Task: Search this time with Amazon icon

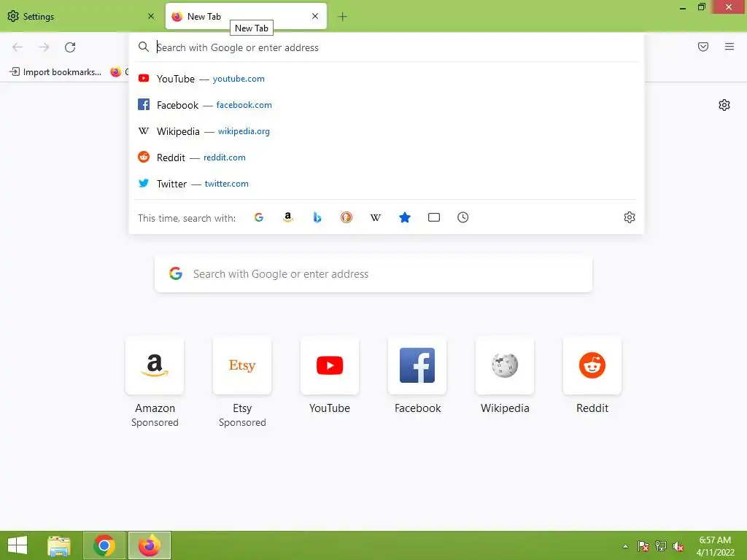Action: coord(287,217)
